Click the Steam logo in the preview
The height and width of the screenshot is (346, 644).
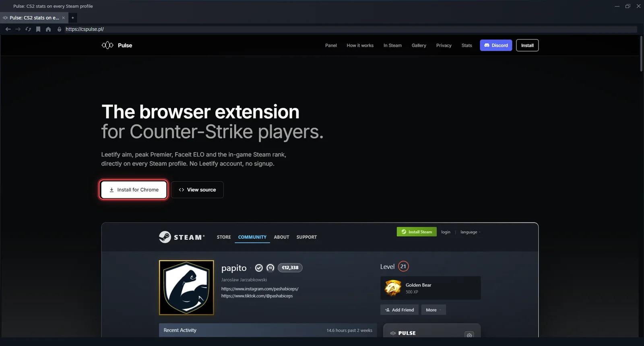pos(182,237)
